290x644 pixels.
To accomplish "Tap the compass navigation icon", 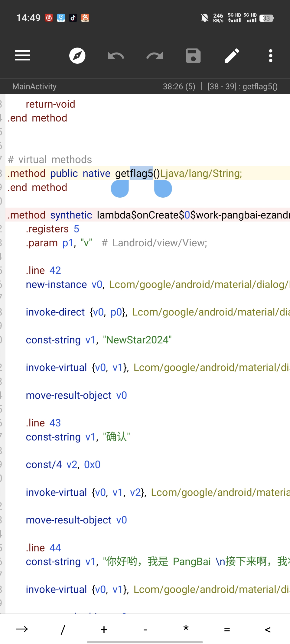I will pyautogui.click(x=77, y=56).
